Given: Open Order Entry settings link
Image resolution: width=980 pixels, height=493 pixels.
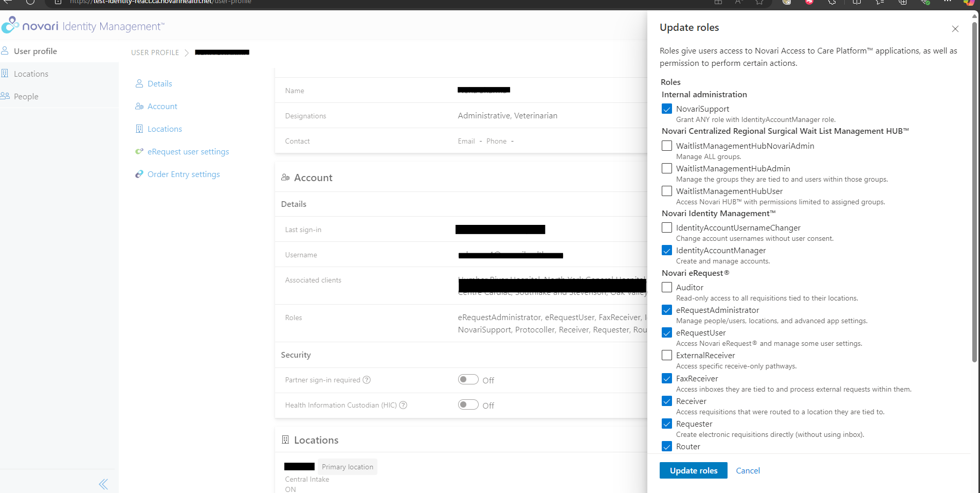Looking at the screenshot, I should tap(184, 174).
